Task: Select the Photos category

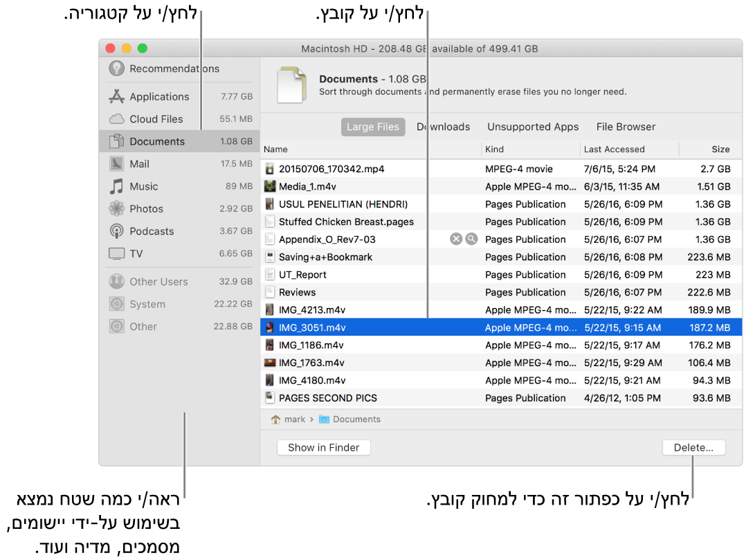Action: click(x=179, y=208)
